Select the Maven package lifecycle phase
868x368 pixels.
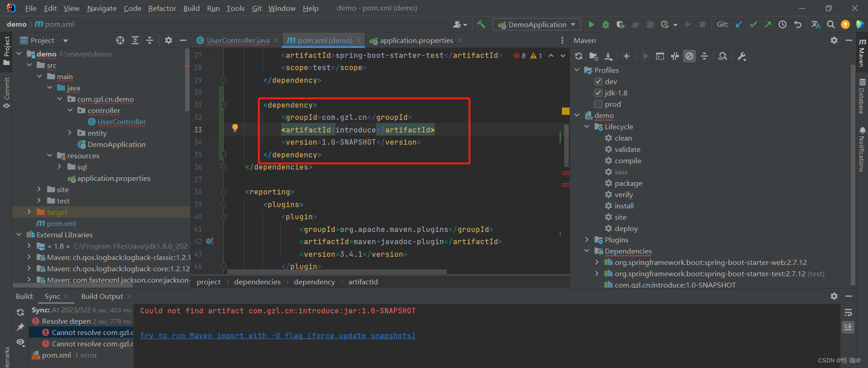(628, 183)
